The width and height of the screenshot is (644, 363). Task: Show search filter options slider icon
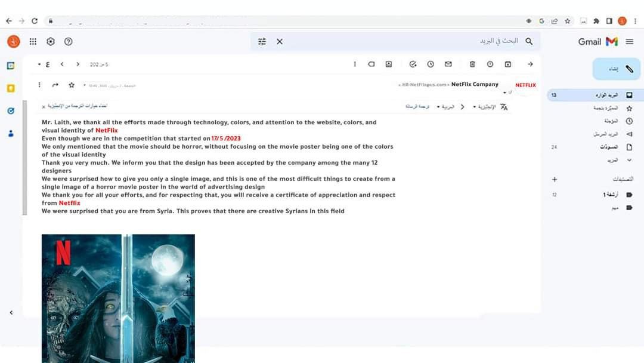tap(262, 41)
